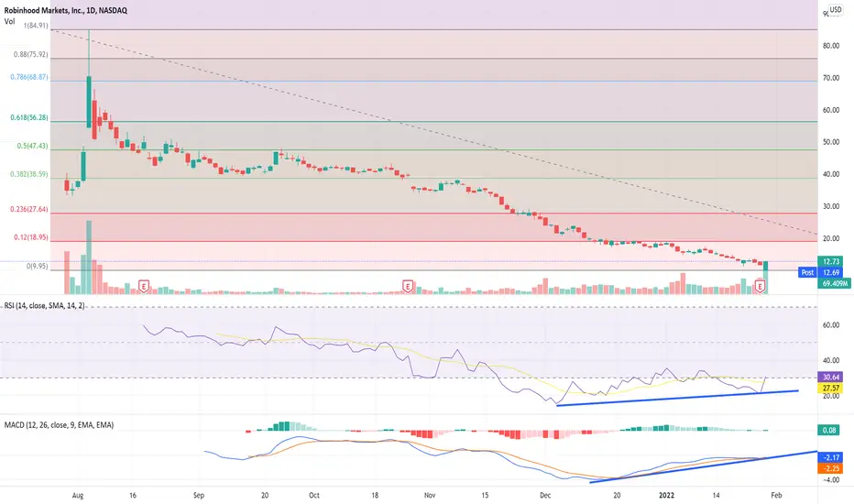Select the blue trendline on the MACD pane
This screenshot has width=854, height=504.
(704, 467)
